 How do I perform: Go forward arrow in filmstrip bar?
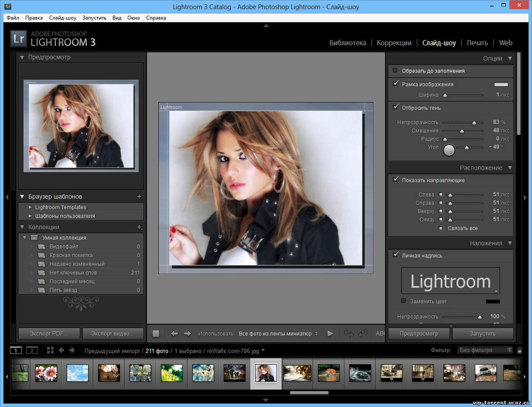click(72, 350)
